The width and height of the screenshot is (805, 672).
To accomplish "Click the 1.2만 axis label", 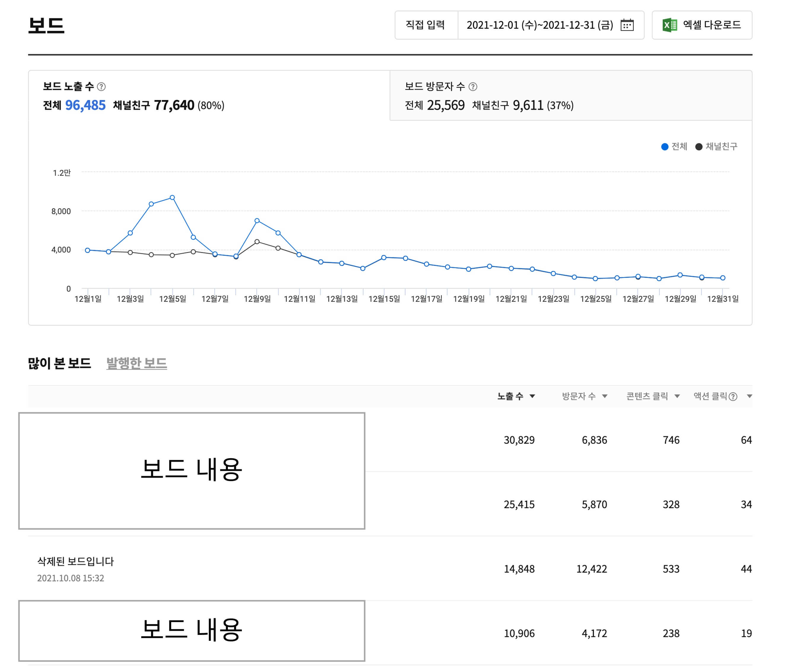I will click(x=62, y=173).
